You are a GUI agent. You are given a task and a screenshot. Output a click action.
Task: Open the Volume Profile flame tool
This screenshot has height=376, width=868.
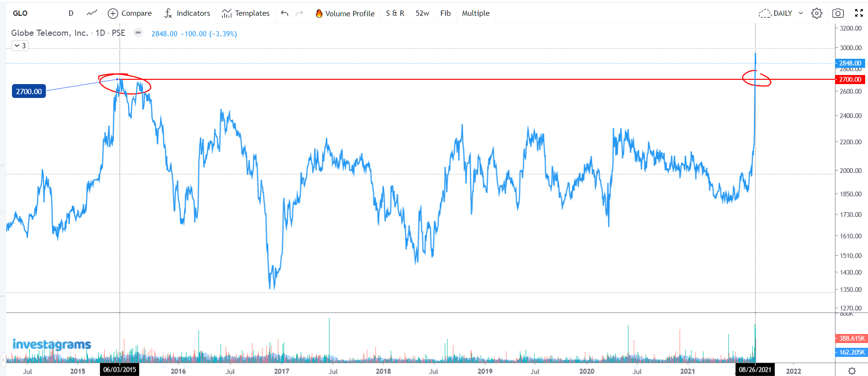click(345, 13)
